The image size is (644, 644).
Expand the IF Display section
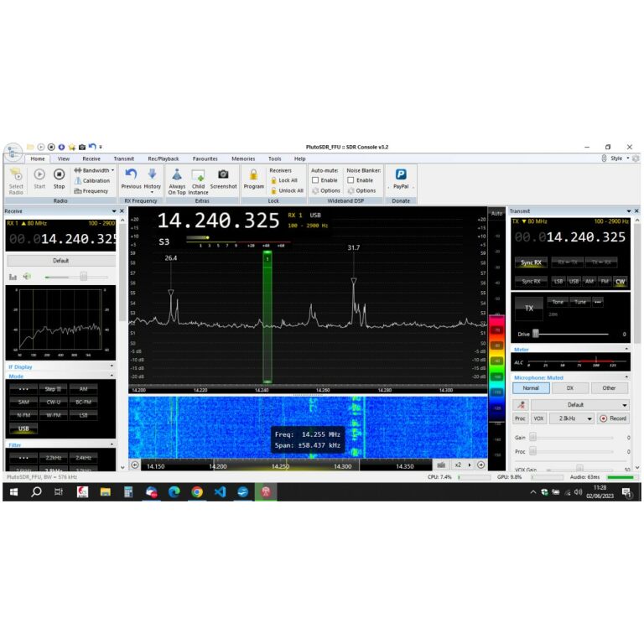[x=112, y=366]
